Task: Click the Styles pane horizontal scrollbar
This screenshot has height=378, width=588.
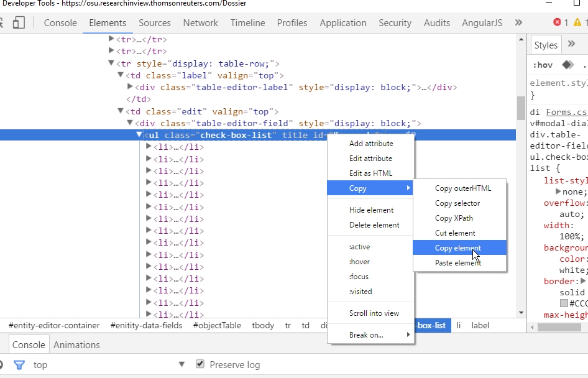Action: 559,328
